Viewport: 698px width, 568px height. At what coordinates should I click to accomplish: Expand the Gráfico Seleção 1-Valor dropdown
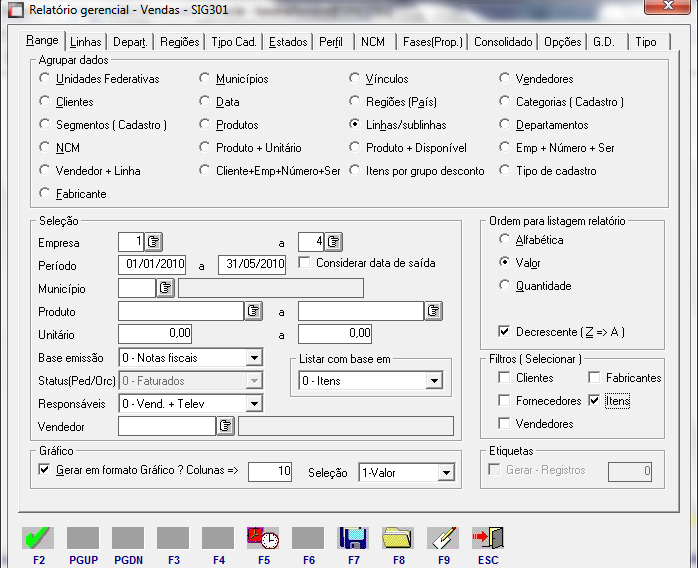click(446, 473)
